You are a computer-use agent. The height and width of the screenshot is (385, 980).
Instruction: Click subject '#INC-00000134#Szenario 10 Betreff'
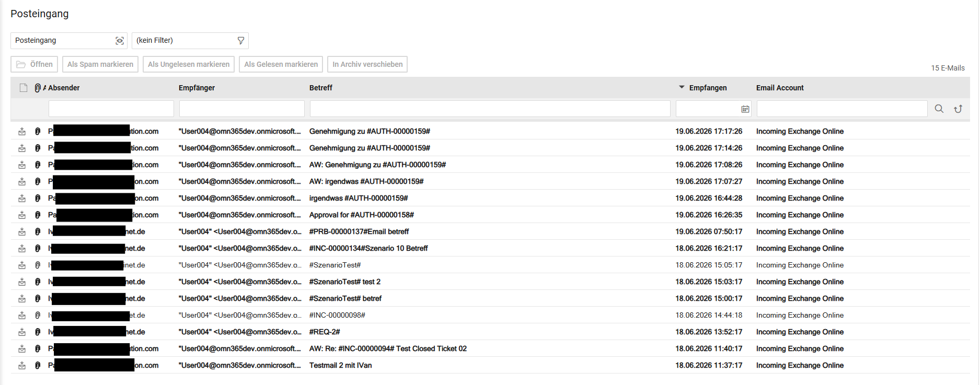(368, 248)
